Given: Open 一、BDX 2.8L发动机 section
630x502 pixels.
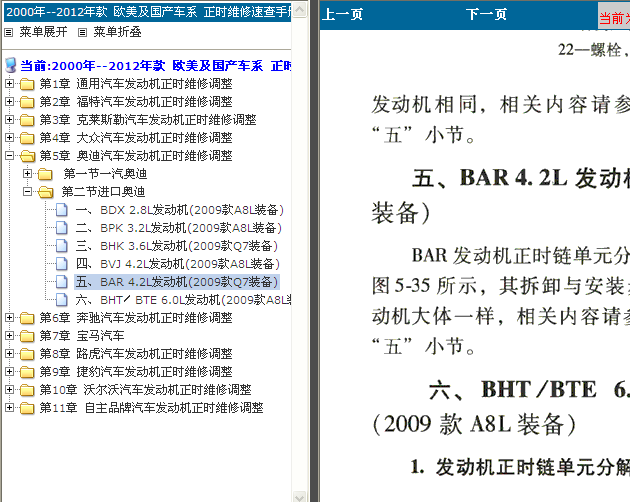Looking at the screenshot, I should tap(180, 210).
